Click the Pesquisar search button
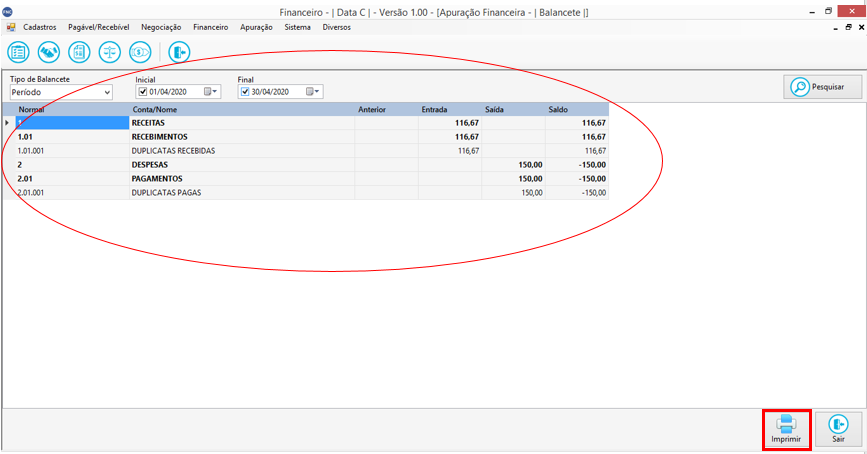 (822, 87)
